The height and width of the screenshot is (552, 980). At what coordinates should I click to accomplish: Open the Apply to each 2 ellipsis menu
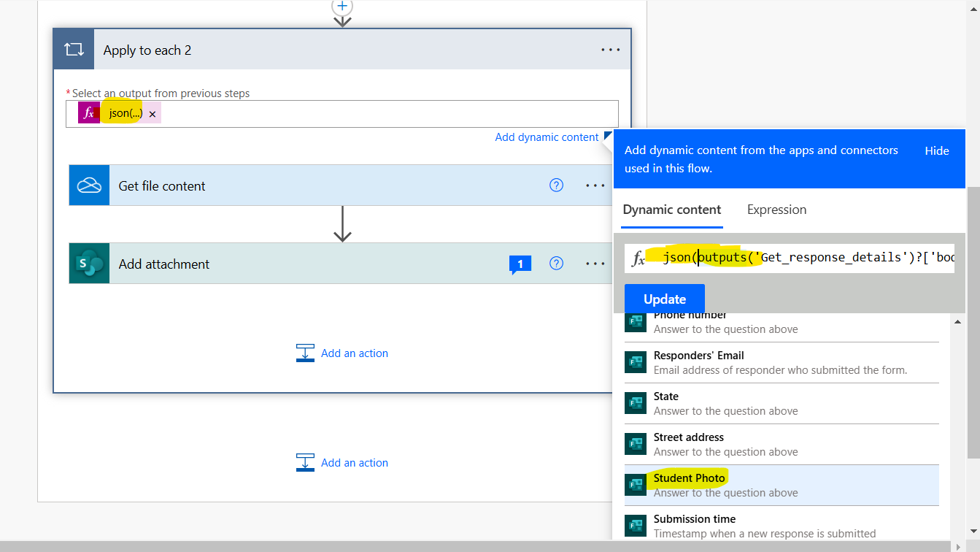pos(610,49)
